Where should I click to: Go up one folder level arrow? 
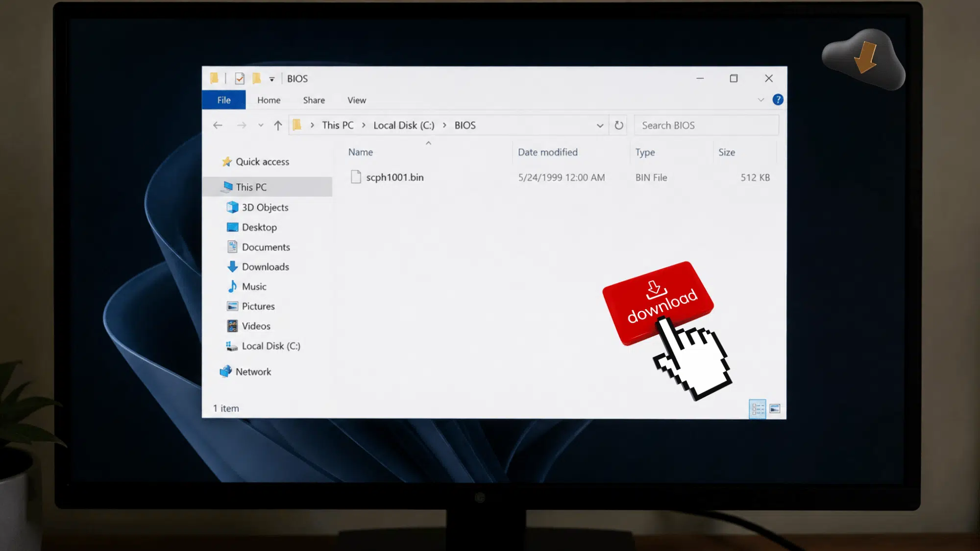click(x=278, y=125)
